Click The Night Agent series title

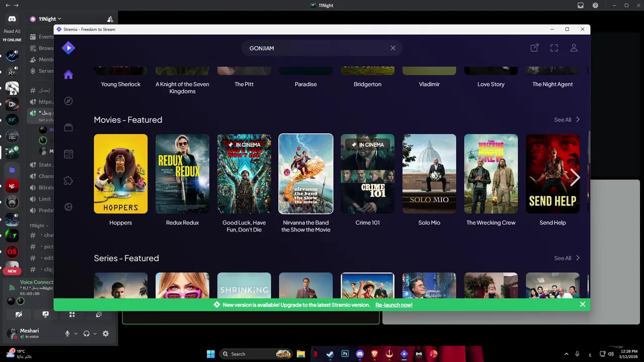tap(552, 84)
